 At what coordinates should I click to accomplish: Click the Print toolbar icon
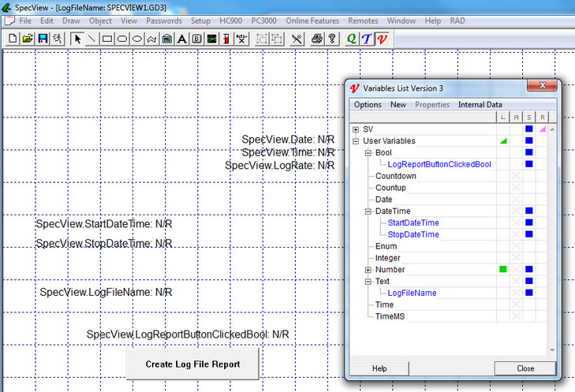(x=317, y=39)
